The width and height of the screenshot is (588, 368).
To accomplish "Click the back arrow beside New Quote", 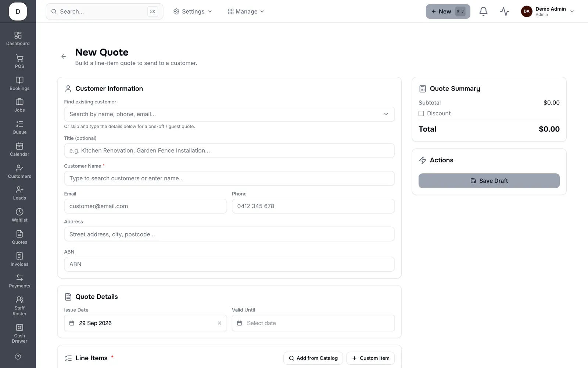I will point(64,56).
